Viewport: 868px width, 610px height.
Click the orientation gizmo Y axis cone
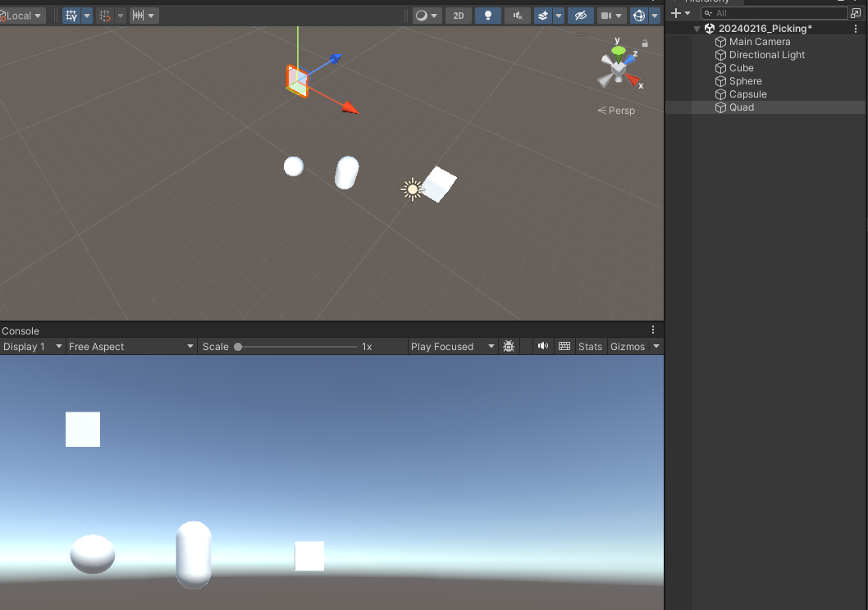(619, 52)
